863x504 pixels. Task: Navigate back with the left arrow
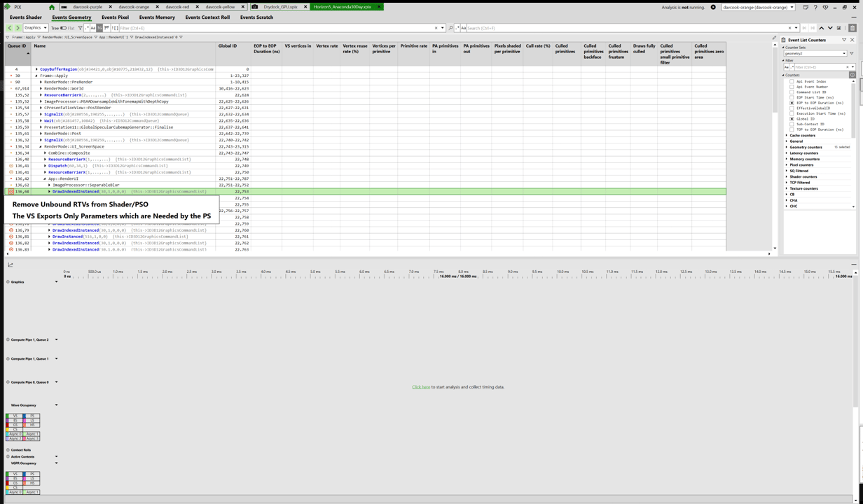click(10, 28)
